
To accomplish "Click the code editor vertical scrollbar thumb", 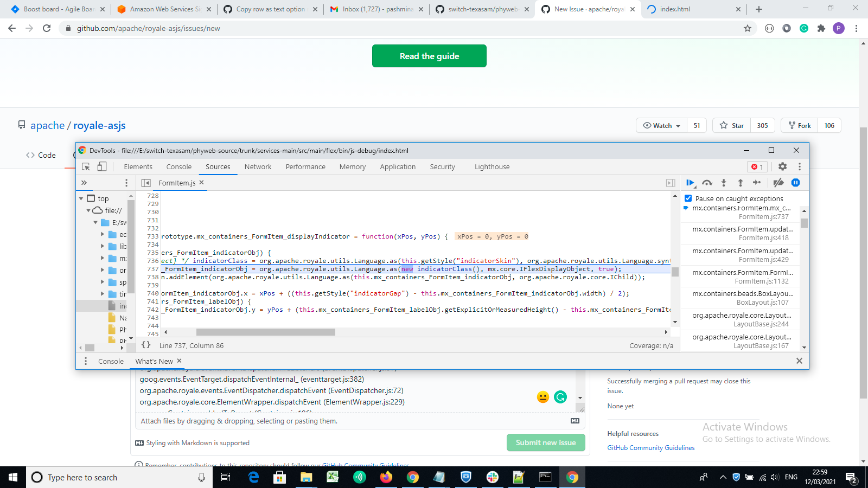I will pos(675,272).
